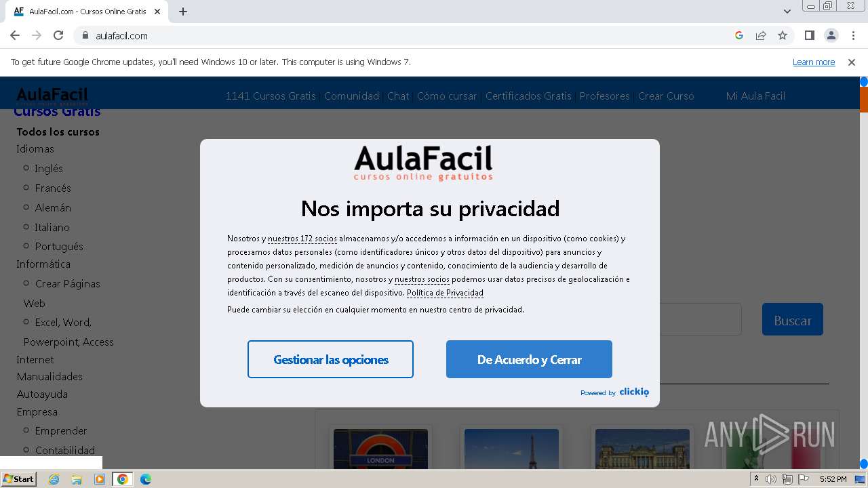
Task: Select the Informática category
Action: tap(43, 264)
